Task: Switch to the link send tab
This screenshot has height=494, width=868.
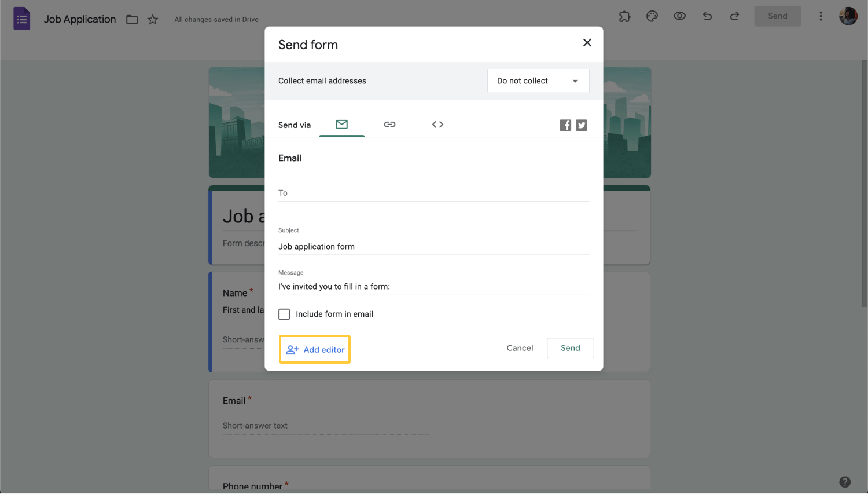Action: pos(389,125)
